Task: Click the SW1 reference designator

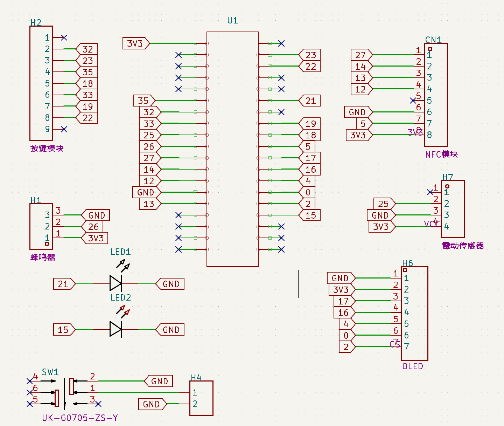Action: click(50, 372)
